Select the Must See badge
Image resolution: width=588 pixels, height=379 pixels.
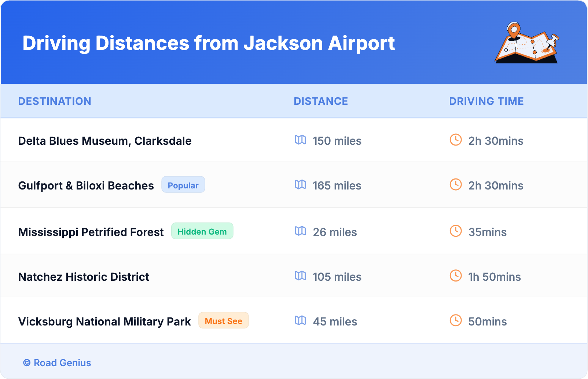tap(223, 321)
